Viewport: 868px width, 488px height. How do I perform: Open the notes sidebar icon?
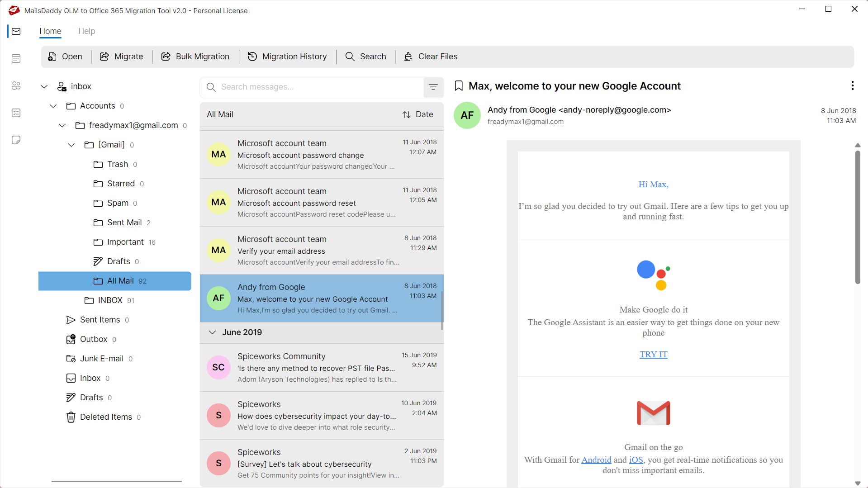(x=16, y=140)
